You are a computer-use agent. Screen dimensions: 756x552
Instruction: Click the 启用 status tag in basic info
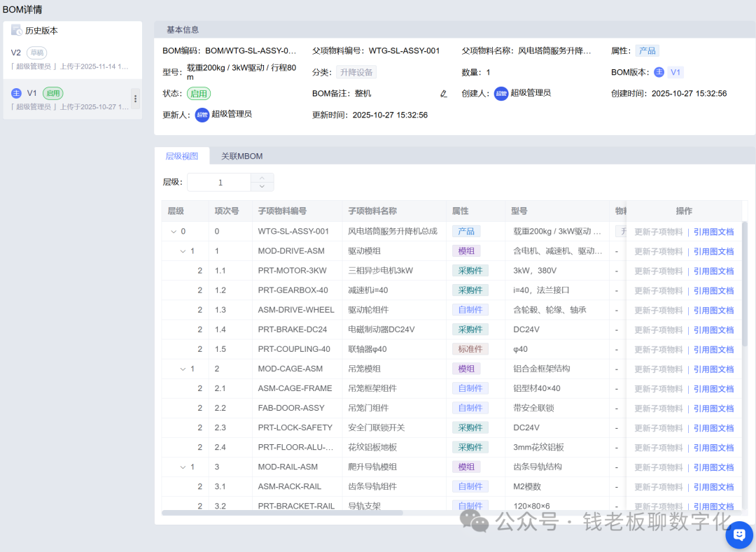(x=199, y=94)
